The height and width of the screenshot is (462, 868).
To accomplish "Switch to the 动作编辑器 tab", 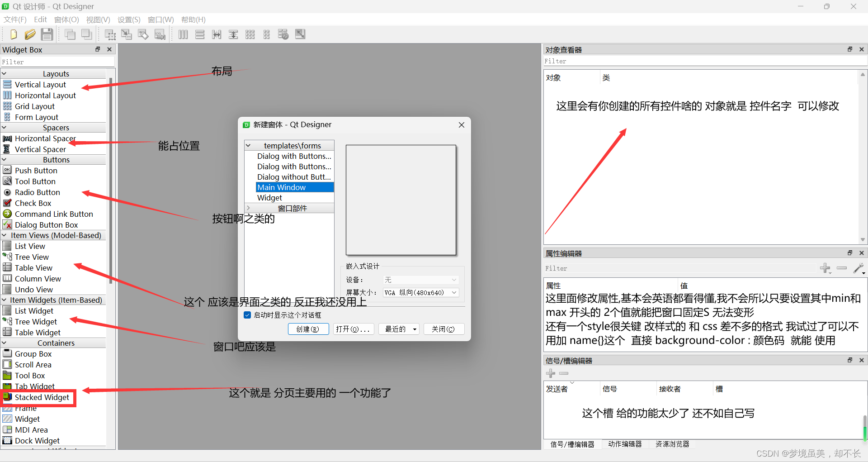I will coord(625,444).
